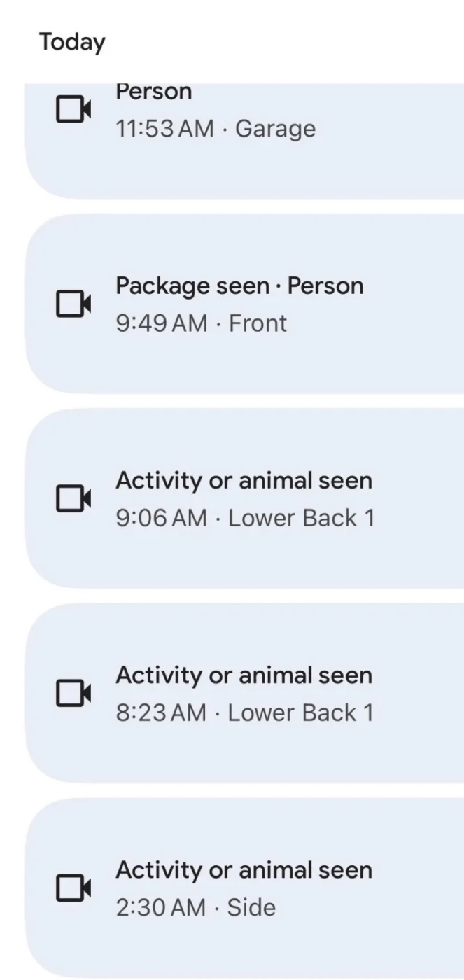Image resolution: width=464 pixels, height=980 pixels.
Task: Tap the camera icon for the Garage event
Action: tap(73, 110)
